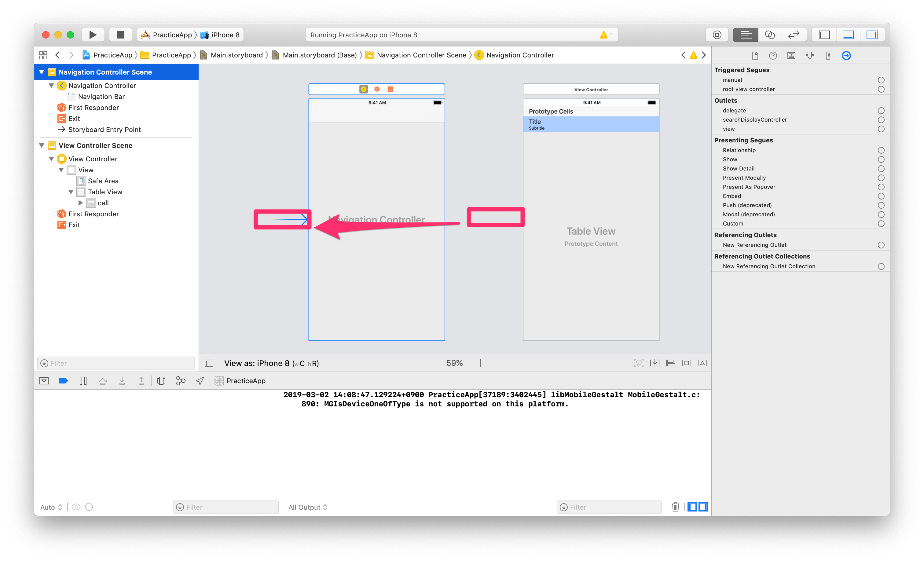Open the Attributes inspector icon
The width and height of the screenshot is (924, 561).
click(x=810, y=56)
